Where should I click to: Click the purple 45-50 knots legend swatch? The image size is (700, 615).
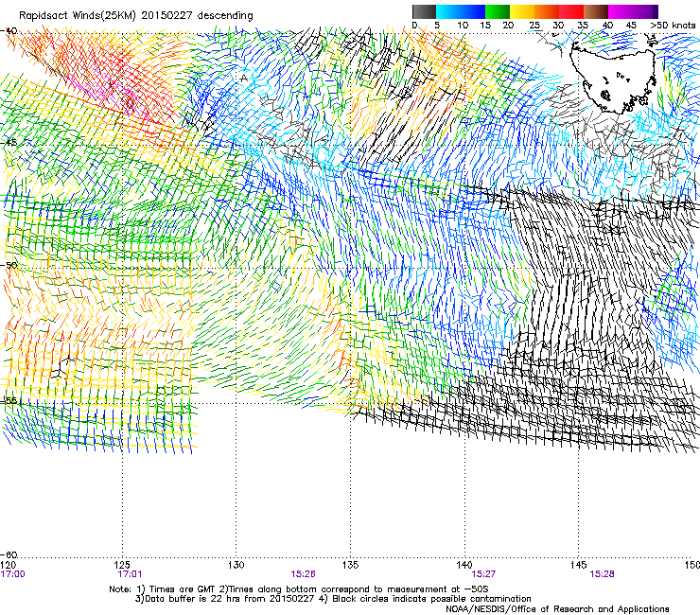[645, 11]
